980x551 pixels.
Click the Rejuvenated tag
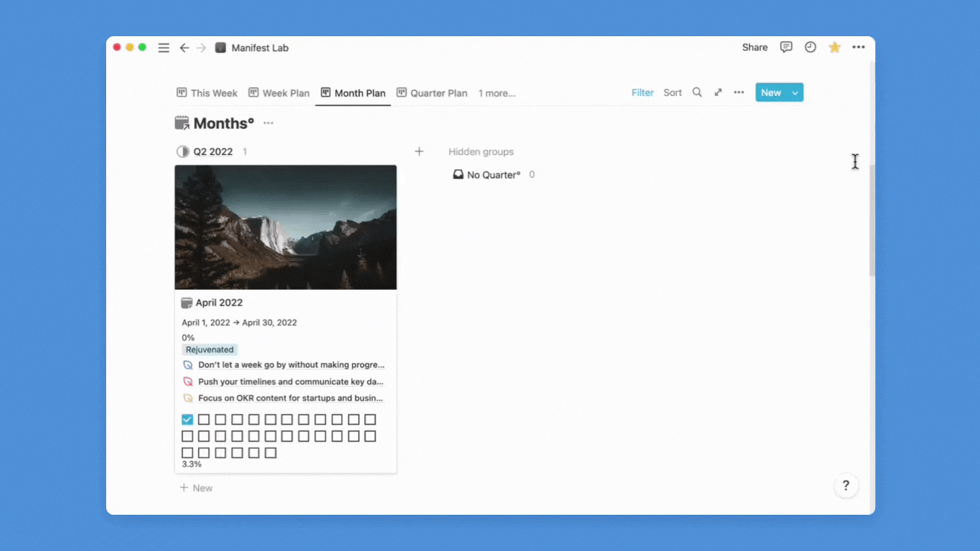[x=210, y=350]
